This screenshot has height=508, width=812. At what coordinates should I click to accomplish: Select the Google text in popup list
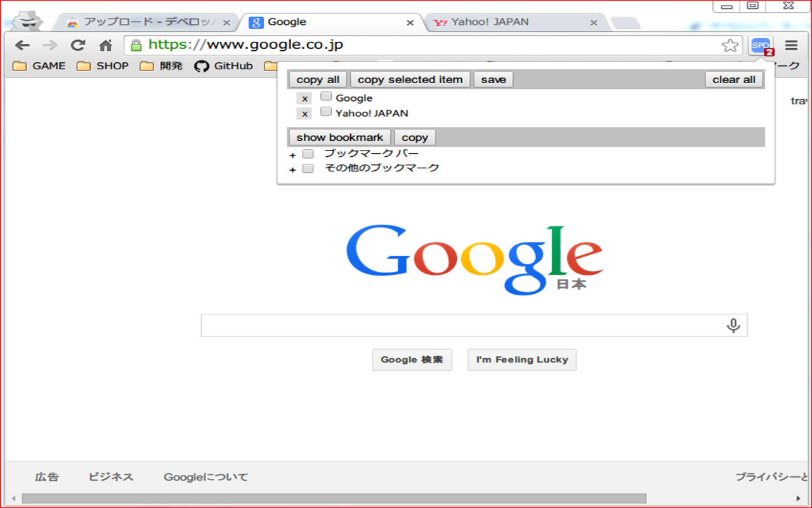tap(354, 98)
